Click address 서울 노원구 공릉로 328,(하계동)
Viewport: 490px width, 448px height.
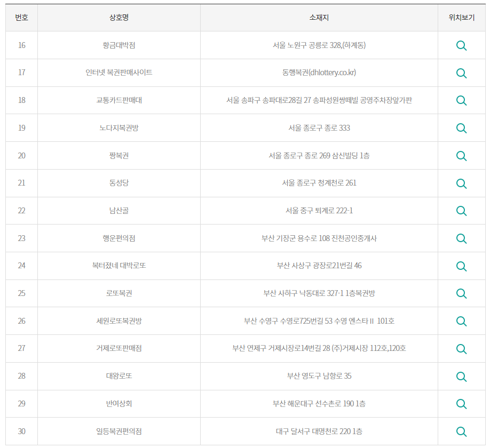[x=319, y=45]
